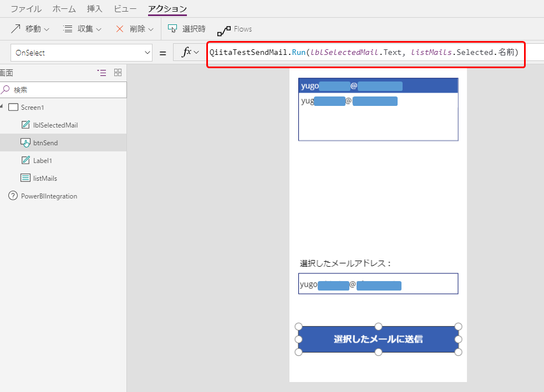Select the grid view icon in the 画面 panel
The image size is (544, 392).
[x=117, y=73]
